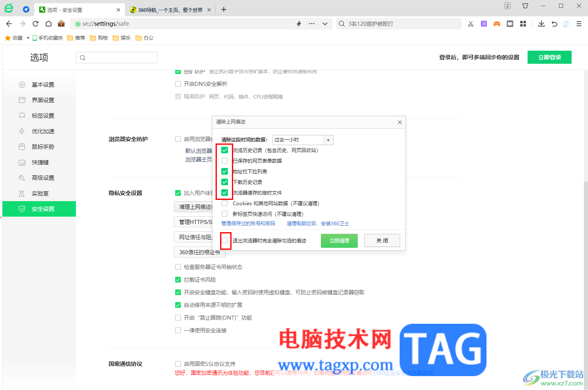Click the 立即清理 button
This screenshot has height=390, width=588.
pos(339,241)
